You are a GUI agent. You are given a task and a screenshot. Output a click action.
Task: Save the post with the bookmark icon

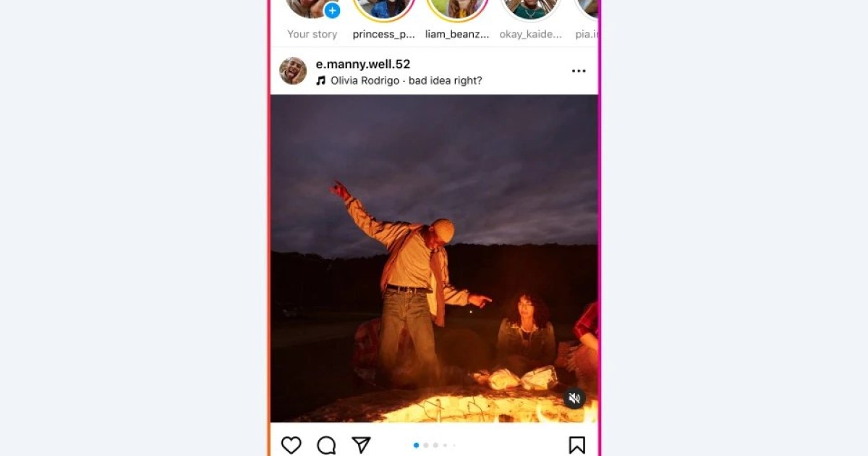576,445
